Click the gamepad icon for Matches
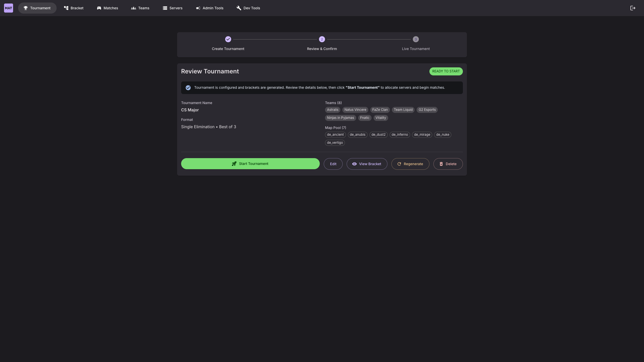 click(99, 8)
